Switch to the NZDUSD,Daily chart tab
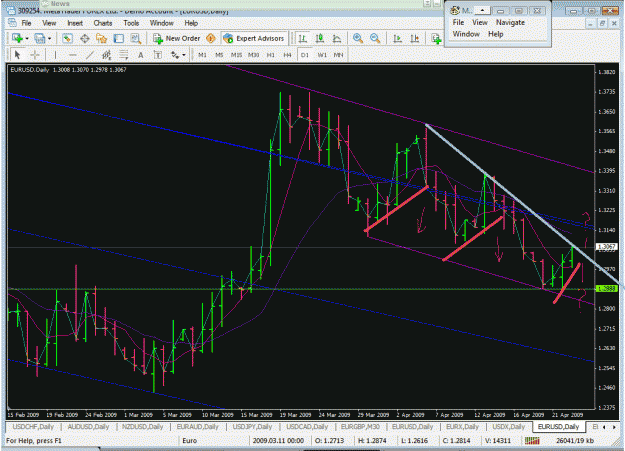Screen dimensions: 625x451 coord(143,427)
